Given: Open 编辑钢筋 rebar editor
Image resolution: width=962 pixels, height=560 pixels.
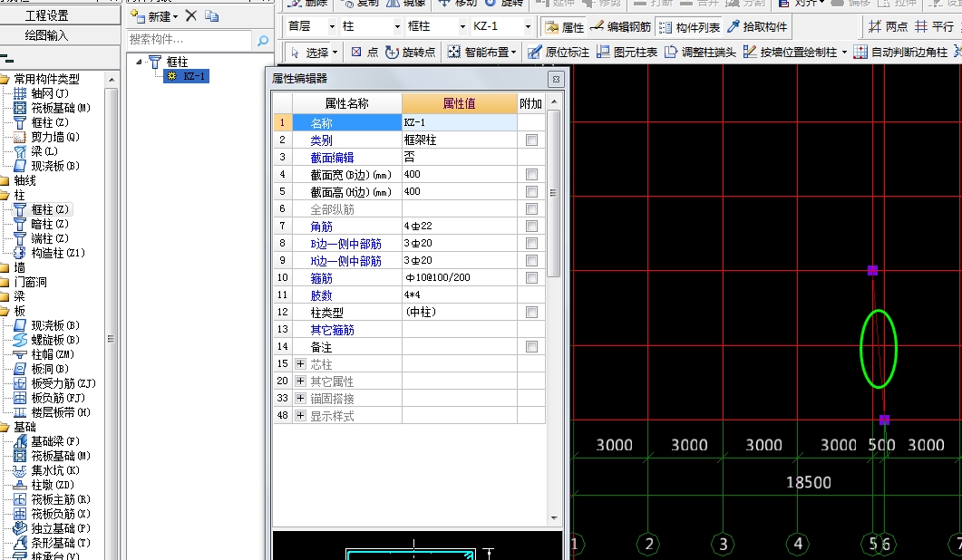Looking at the screenshot, I should click(620, 27).
